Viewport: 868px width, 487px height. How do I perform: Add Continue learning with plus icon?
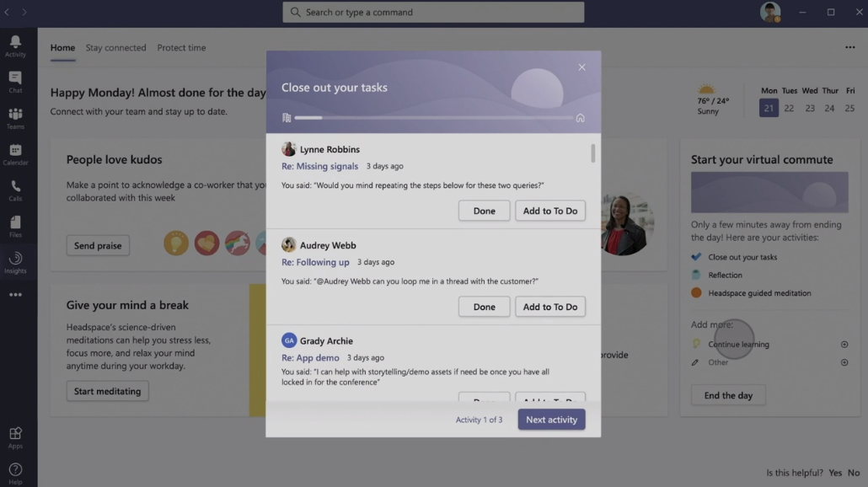(x=844, y=345)
